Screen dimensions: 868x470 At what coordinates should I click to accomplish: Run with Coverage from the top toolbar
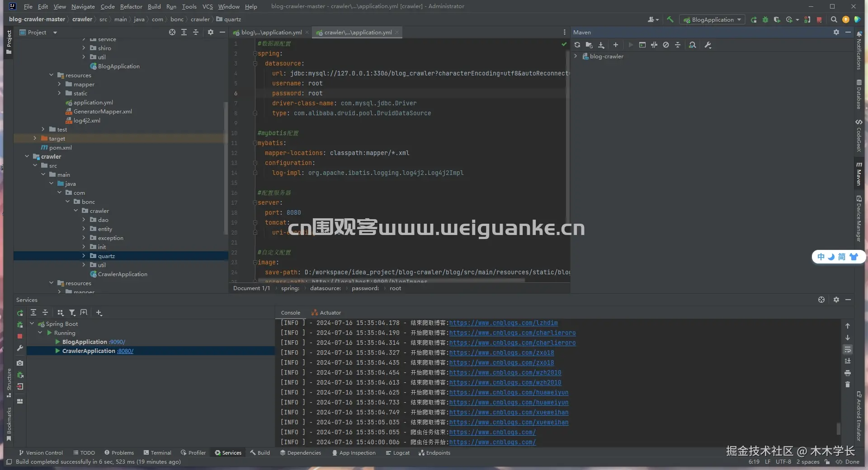pos(777,19)
